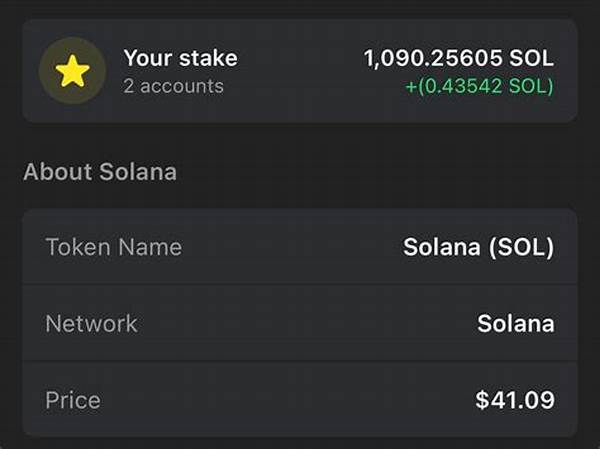600x449 pixels.
Task: Tap the yellow star stake icon
Action: [x=72, y=71]
